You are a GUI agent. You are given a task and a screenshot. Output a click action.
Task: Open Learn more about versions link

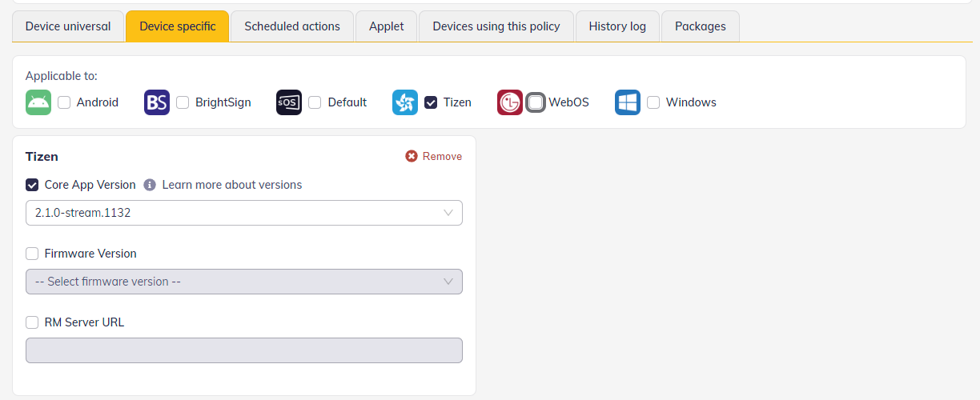coord(232,185)
